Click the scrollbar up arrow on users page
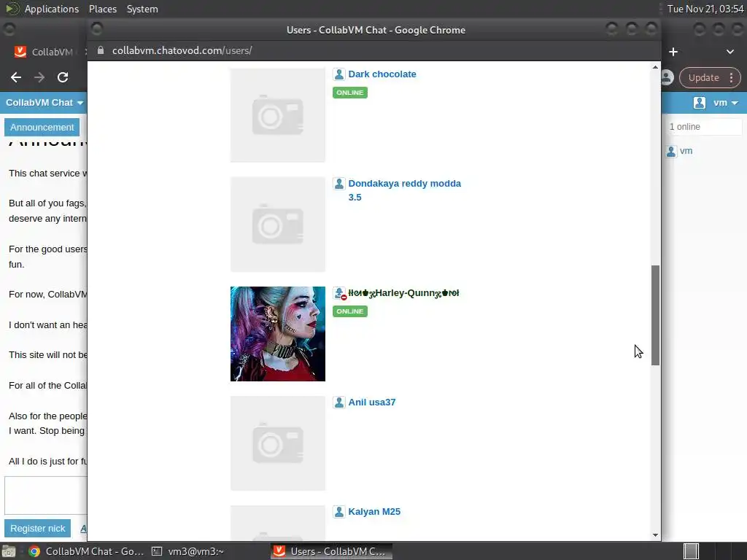The width and height of the screenshot is (747, 560). (x=655, y=67)
